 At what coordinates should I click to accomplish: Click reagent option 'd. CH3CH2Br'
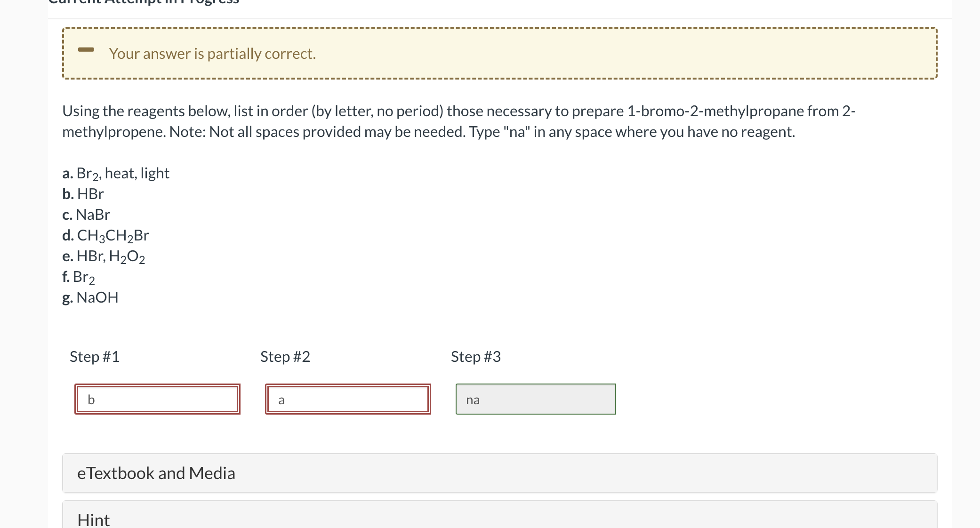tap(105, 235)
